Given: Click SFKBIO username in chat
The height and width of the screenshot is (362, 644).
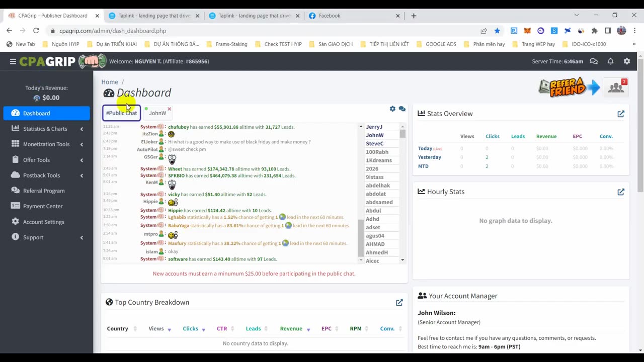Looking at the screenshot, I should click(x=176, y=176).
